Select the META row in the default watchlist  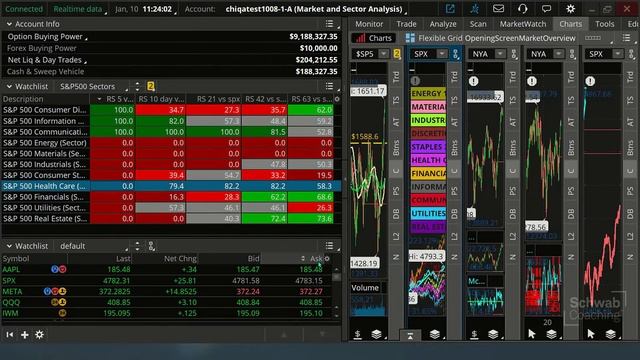click(x=167, y=291)
